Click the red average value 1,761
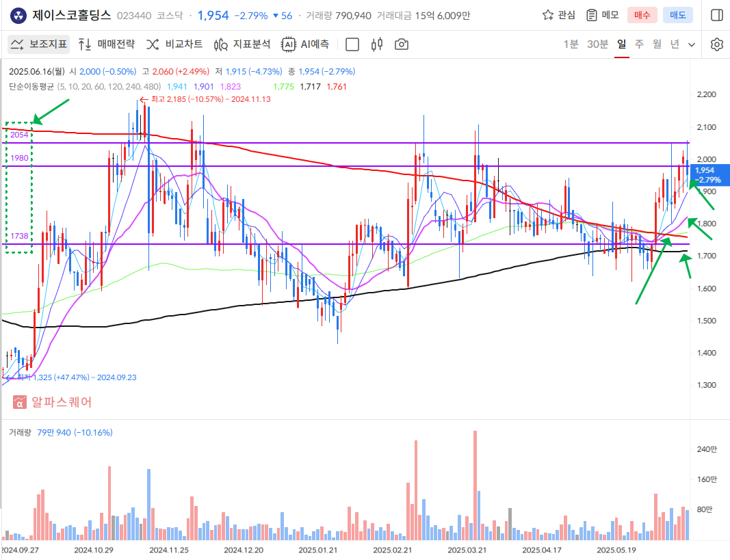 (337, 87)
